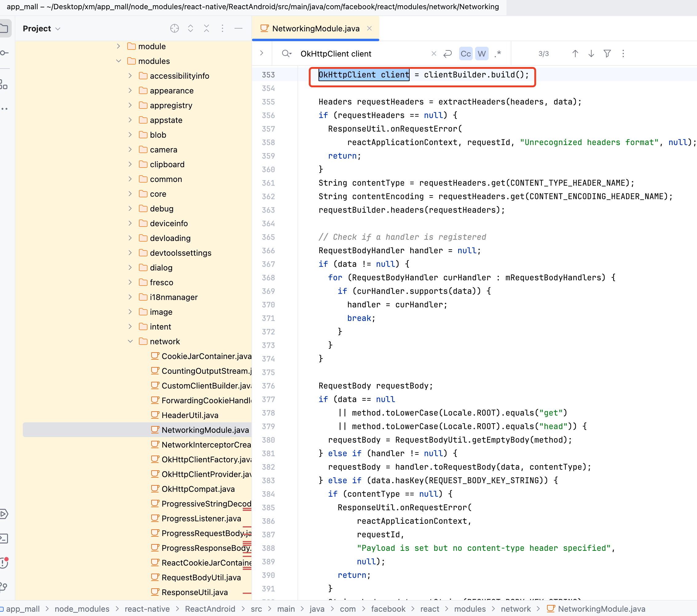This screenshot has height=616, width=697.
Task: Hide the Project tool window
Action: pyautogui.click(x=238, y=28)
